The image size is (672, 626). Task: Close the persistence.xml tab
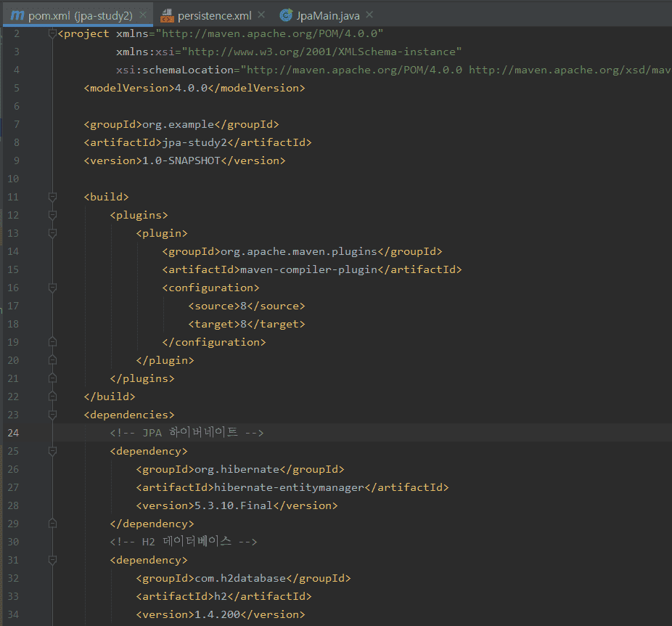[261, 15]
